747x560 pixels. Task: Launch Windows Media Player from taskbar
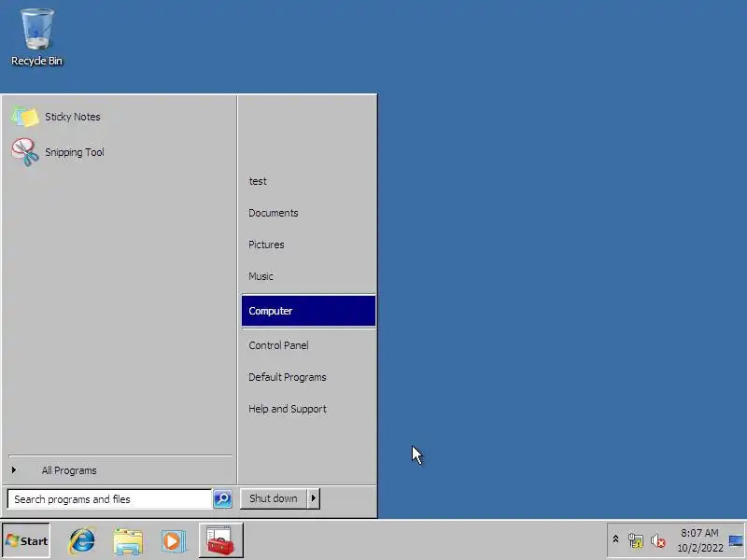click(x=173, y=540)
